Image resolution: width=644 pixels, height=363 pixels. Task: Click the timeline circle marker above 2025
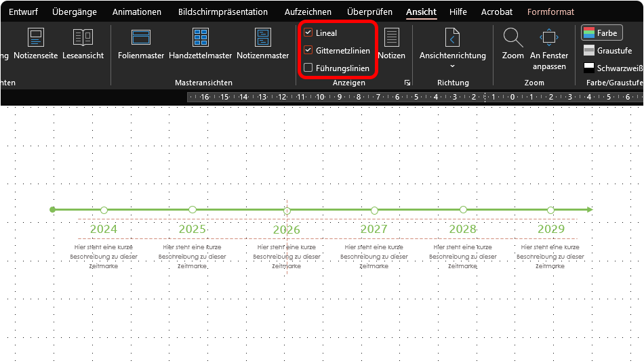click(x=193, y=209)
